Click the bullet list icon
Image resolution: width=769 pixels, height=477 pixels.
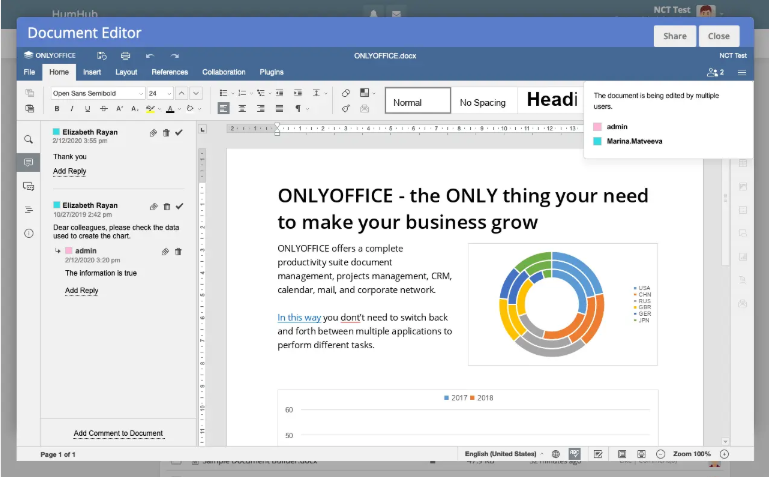tap(224, 93)
